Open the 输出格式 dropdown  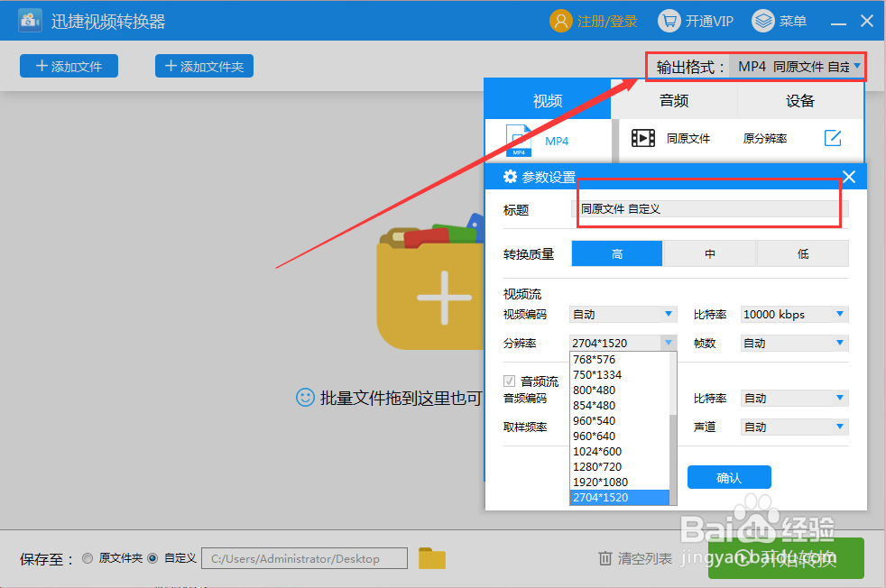tap(797, 67)
